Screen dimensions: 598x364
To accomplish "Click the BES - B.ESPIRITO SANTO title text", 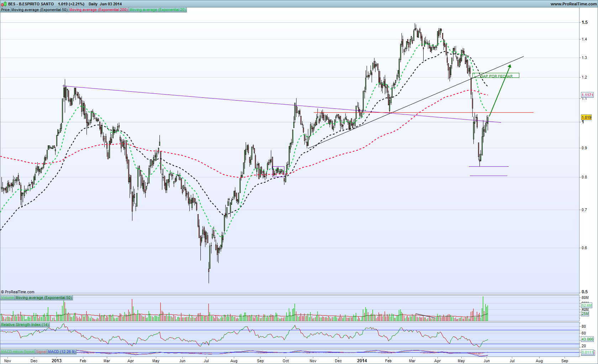I will click(31, 4).
